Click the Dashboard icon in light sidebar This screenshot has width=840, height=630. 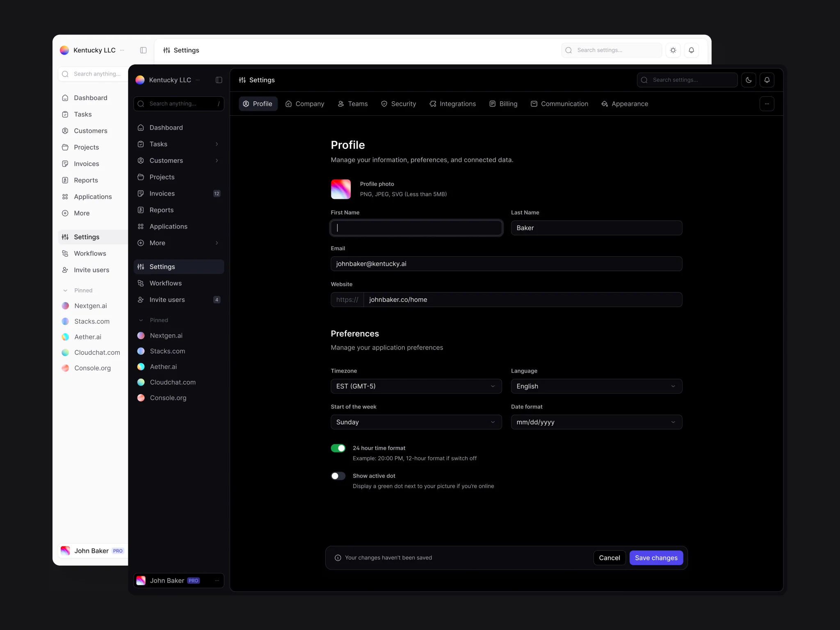click(65, 98)
